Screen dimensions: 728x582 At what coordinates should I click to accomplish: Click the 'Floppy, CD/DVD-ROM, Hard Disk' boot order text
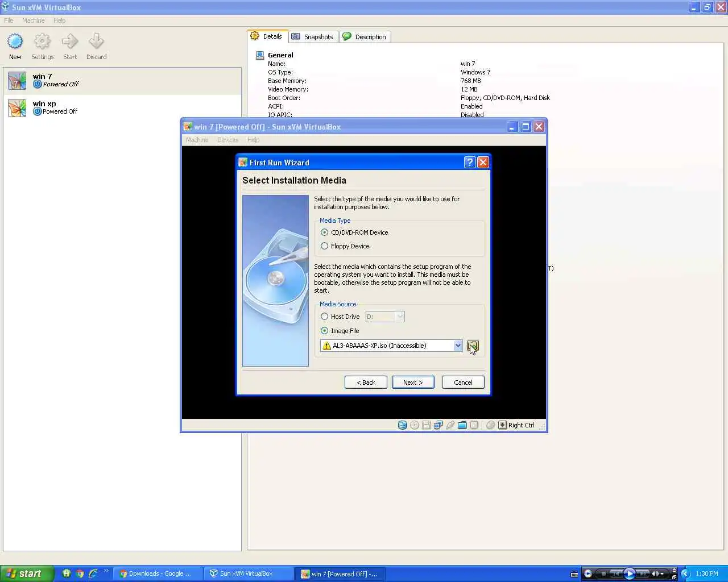tap(505, 98)
